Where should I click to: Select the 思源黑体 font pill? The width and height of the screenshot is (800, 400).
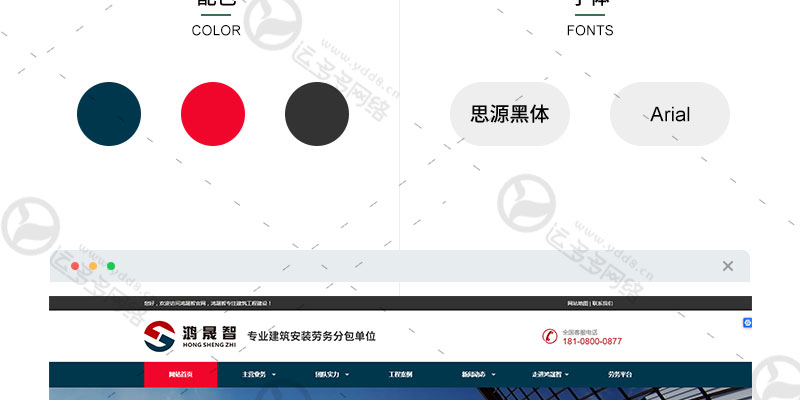[510, 114]
